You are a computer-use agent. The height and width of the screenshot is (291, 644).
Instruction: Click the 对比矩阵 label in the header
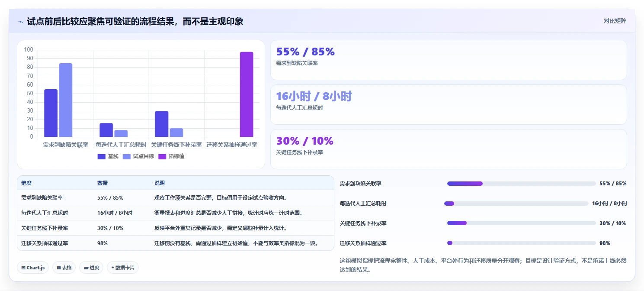pyautogui.click(x=615, y=21)
